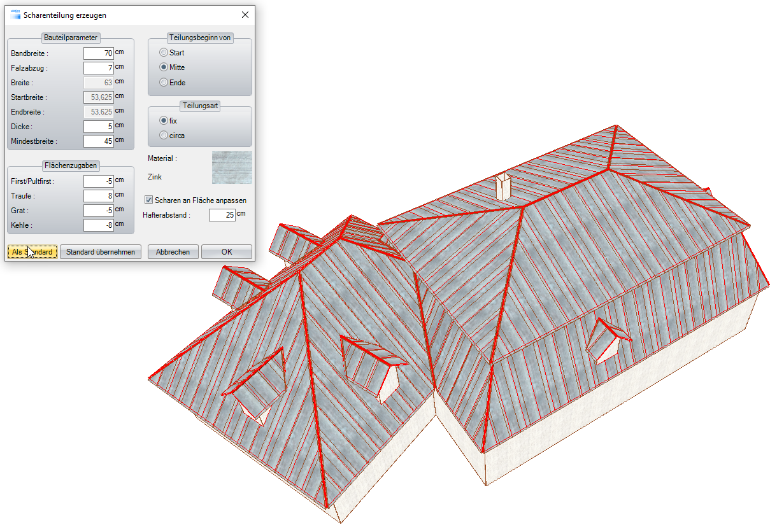Focus the Falzabzug value field
Image resolution: width=777 pixels, height=532 pixels.
(x=99, y=68)
